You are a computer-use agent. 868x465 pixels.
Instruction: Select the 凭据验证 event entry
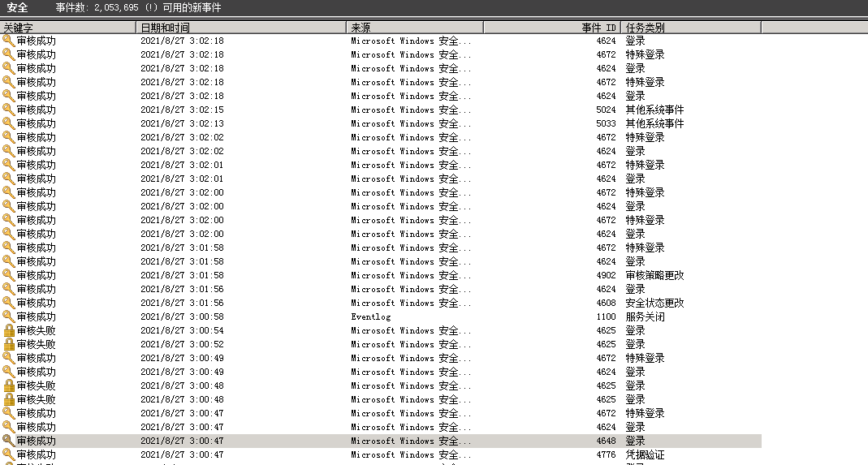(x=645, y=454)
